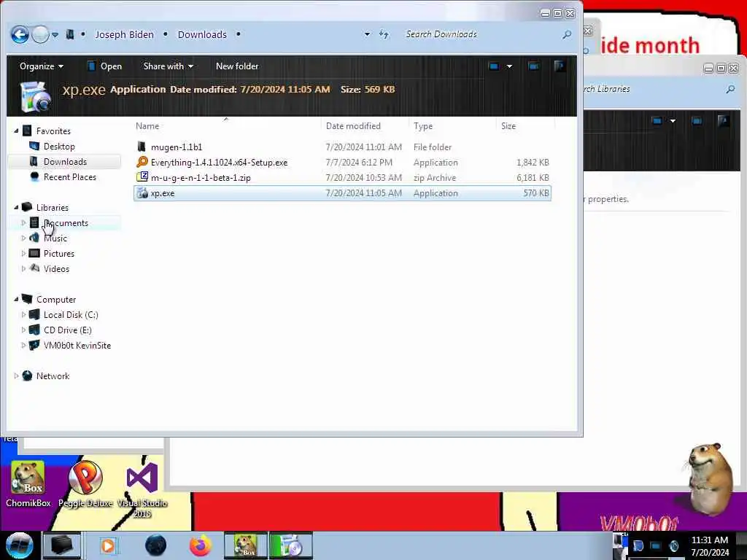This screenshot has width=747, height=560.
Task: Expand the Network node
Action: tap(16, 376)
